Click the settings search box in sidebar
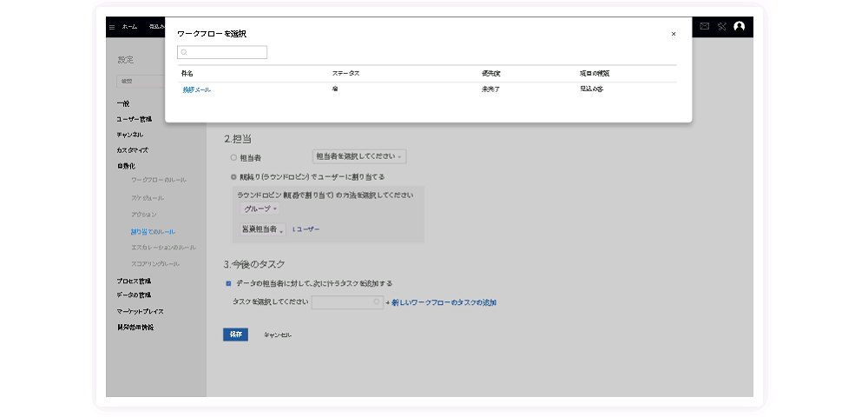The image size is (868, 417). click(x=141, y=82)
